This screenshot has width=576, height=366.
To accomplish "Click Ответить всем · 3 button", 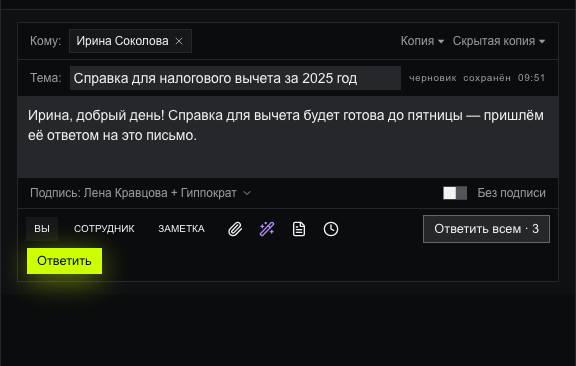I will [x=486, y=229].
